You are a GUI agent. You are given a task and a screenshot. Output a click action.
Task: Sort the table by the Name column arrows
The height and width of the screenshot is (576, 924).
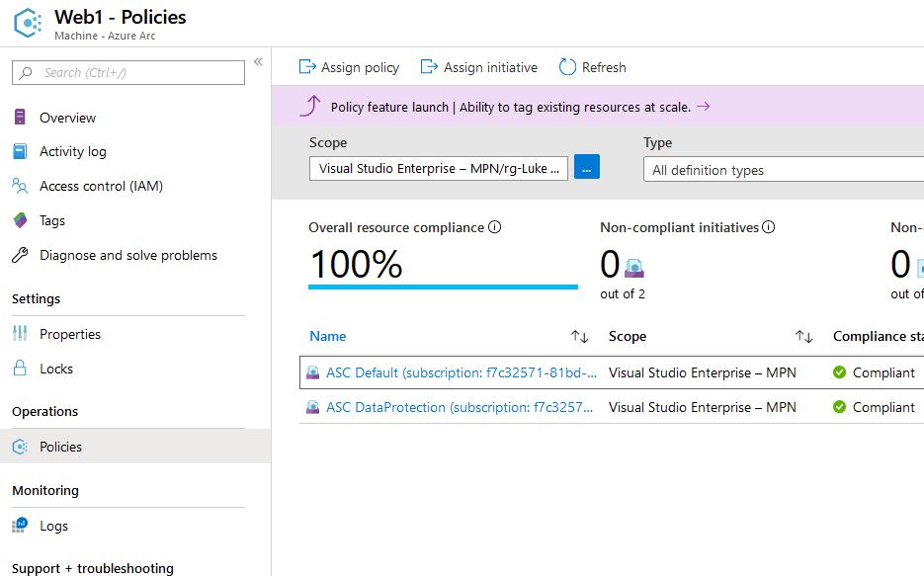pos(579,336)
